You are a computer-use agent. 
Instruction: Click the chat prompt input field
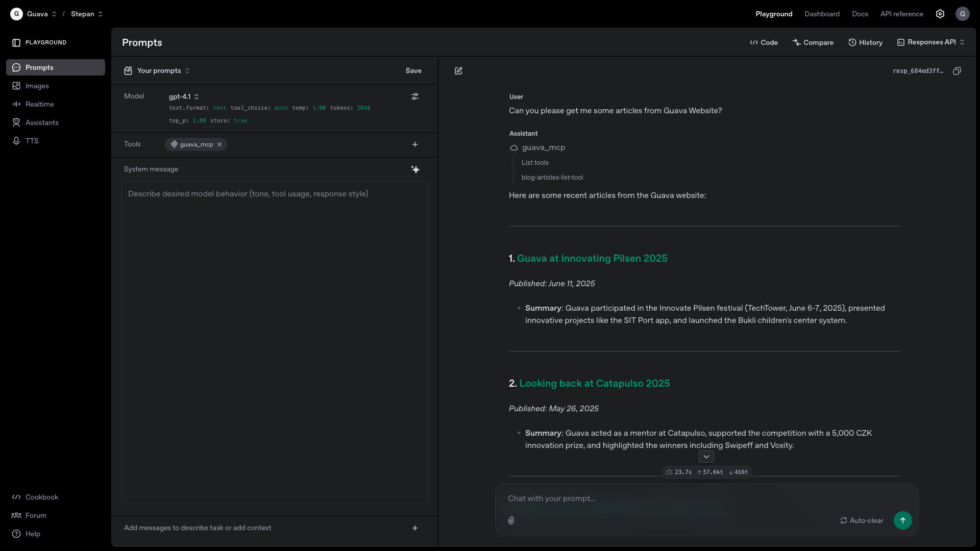pyautogui.click(x=706, y=498)
